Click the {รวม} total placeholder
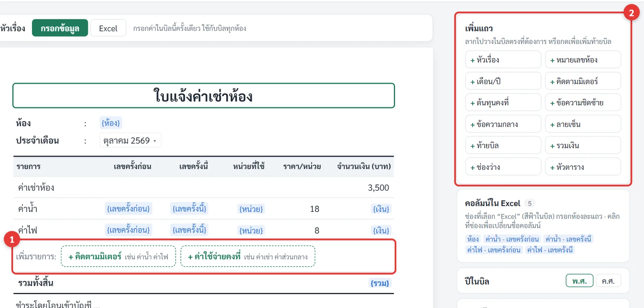Viewport: 644px width, 308px height. tap(380, 283)
